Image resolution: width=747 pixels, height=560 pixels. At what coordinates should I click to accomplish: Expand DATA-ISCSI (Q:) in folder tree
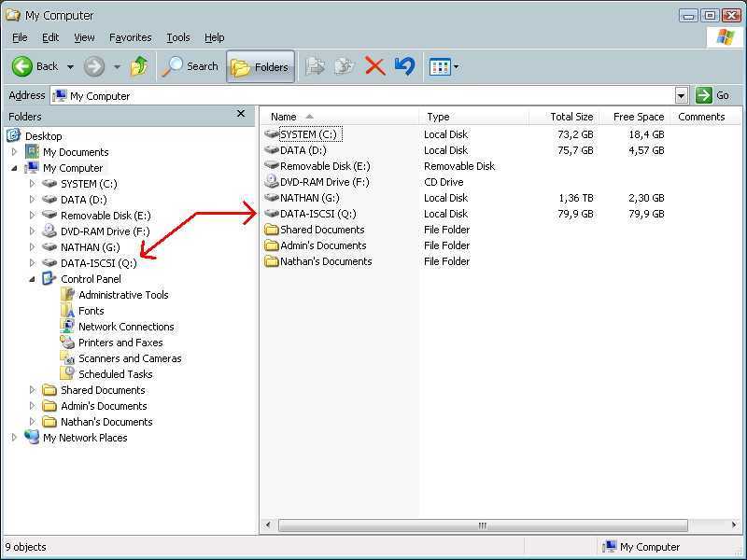tap(32, 263)
